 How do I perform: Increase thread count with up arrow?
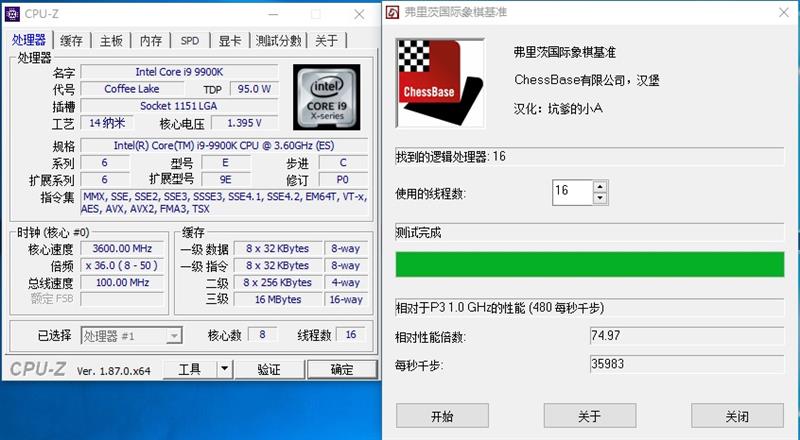click(x=600, y=187)
